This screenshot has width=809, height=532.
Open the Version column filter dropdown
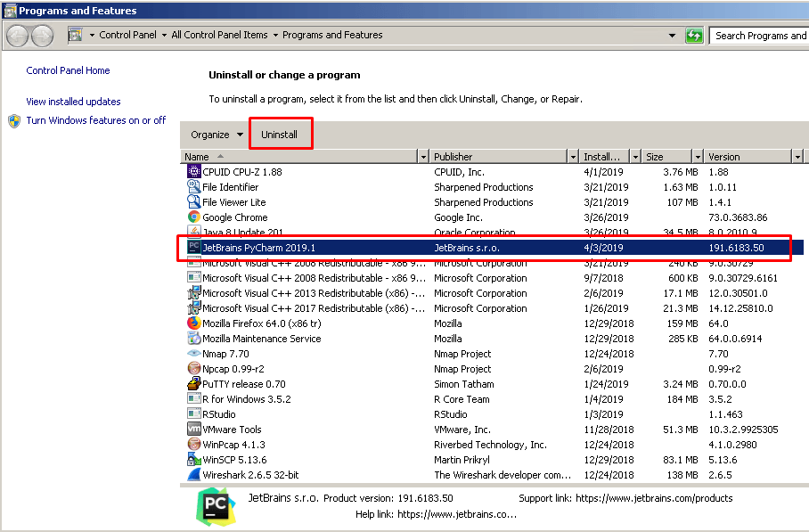[797, 156]
